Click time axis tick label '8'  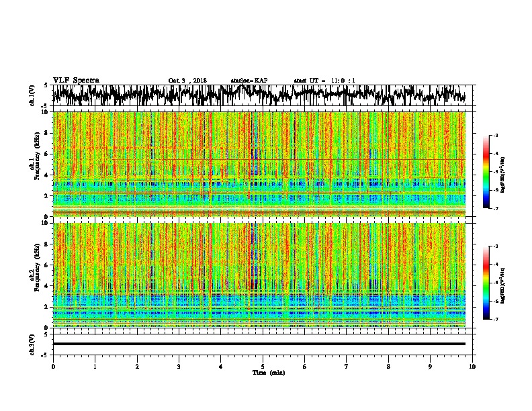point(388,367)
